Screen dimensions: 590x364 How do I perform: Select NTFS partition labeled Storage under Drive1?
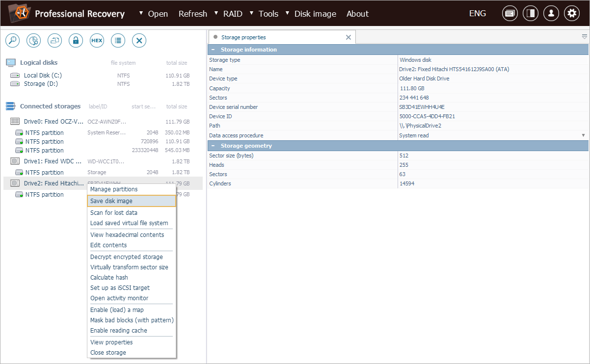103,173
